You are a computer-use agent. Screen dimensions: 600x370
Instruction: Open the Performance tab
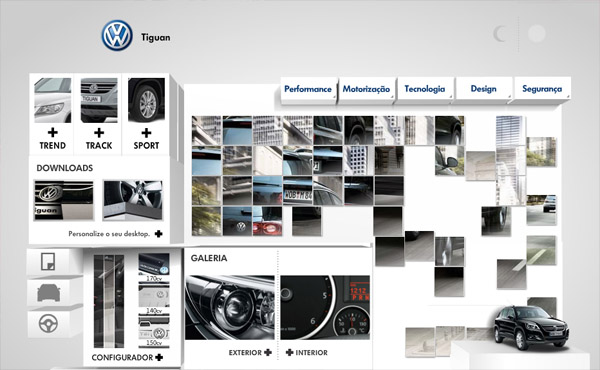tap(308, 89)
